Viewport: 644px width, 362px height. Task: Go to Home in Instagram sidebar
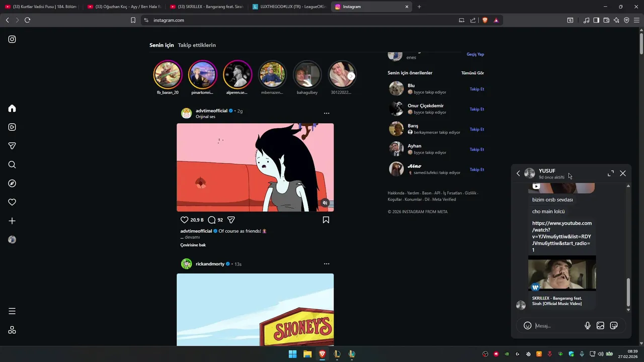coord(12,108)
